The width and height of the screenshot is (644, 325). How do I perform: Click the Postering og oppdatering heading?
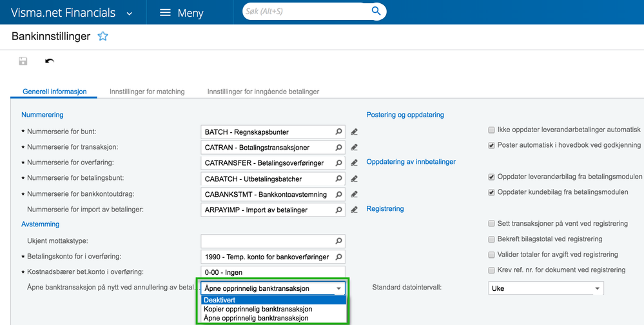[x=405, y=115]
